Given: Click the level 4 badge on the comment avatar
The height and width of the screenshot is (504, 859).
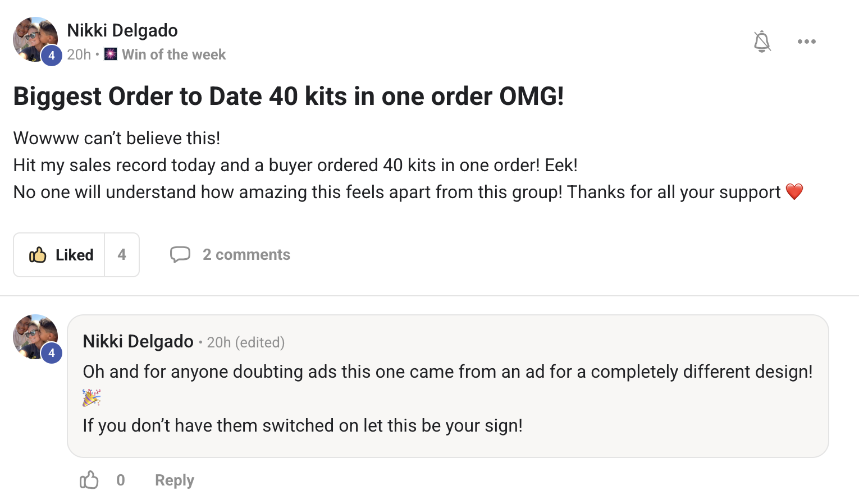Looking at the screenshot, I should click(x=52, y=353).
